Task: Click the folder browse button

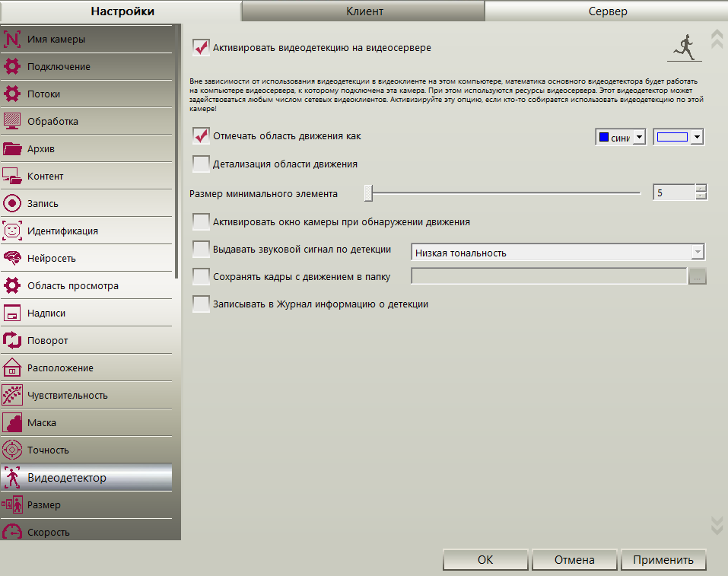Action: point(697,276)
